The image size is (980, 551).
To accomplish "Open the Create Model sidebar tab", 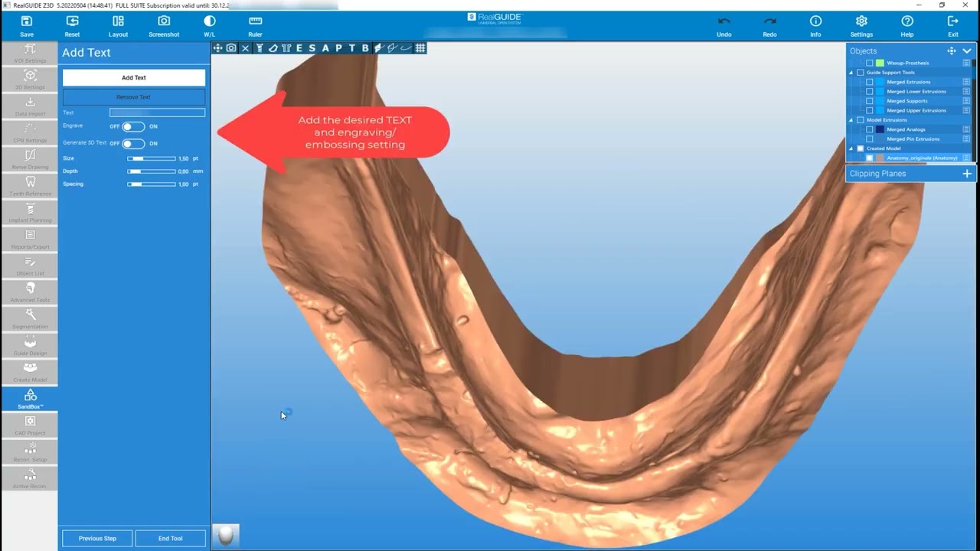I will coord(30,372).
